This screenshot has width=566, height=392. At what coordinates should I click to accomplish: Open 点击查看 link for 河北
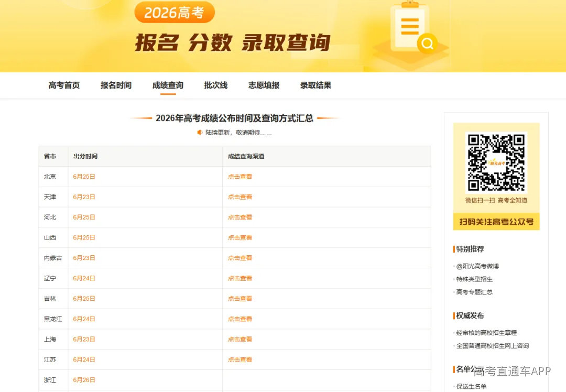coord(240,217)
